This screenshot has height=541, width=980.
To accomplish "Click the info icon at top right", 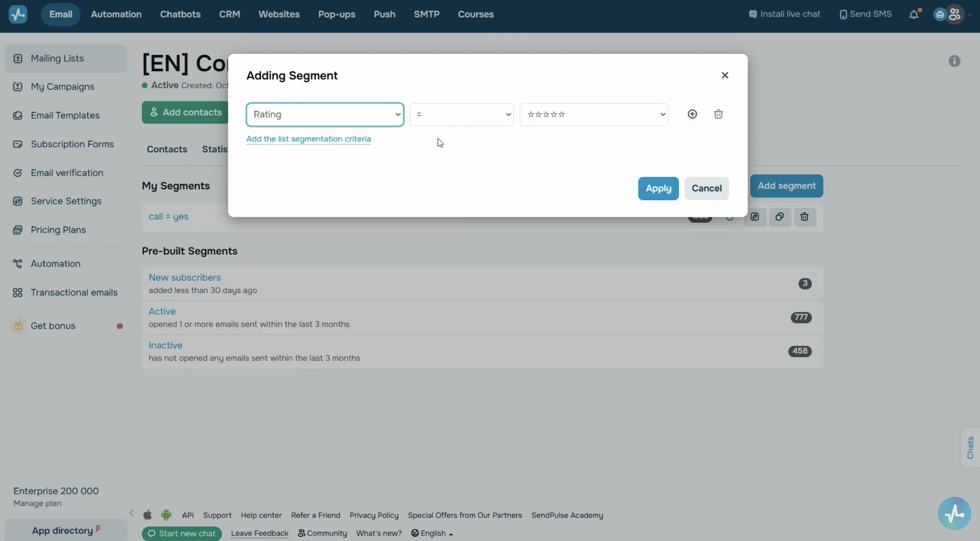I will pos(954,61).
